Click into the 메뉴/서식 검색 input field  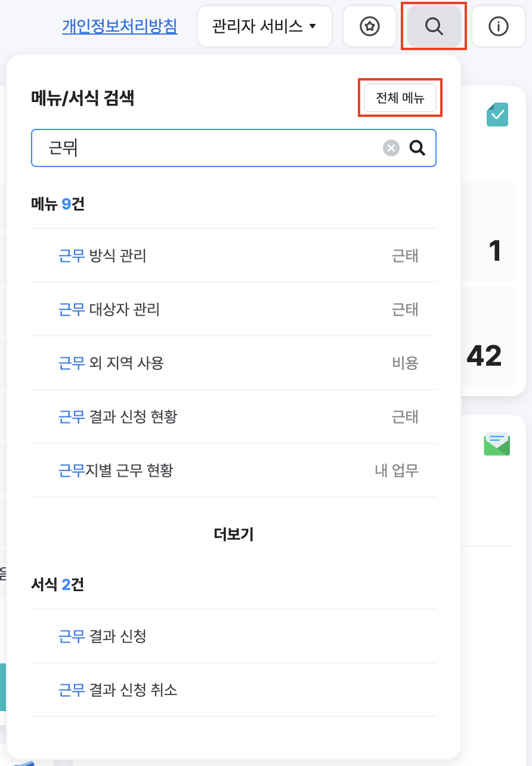tap(209, 148)
